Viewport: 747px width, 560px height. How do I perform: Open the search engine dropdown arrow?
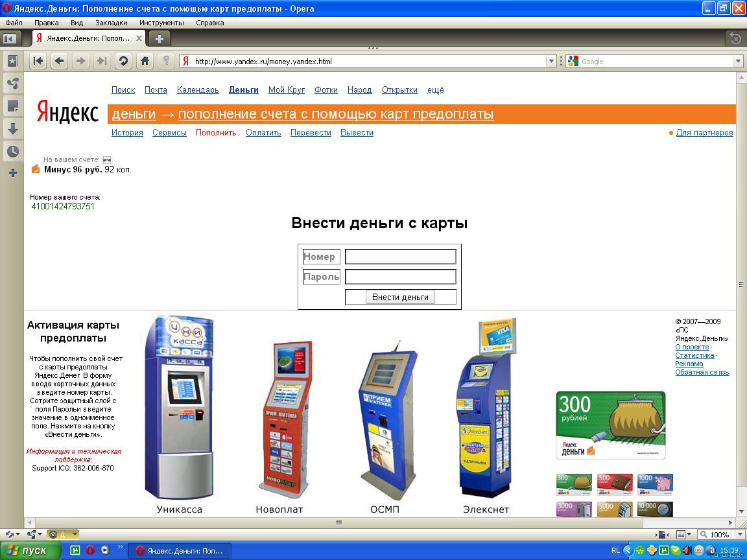click(x=738, y=61)
